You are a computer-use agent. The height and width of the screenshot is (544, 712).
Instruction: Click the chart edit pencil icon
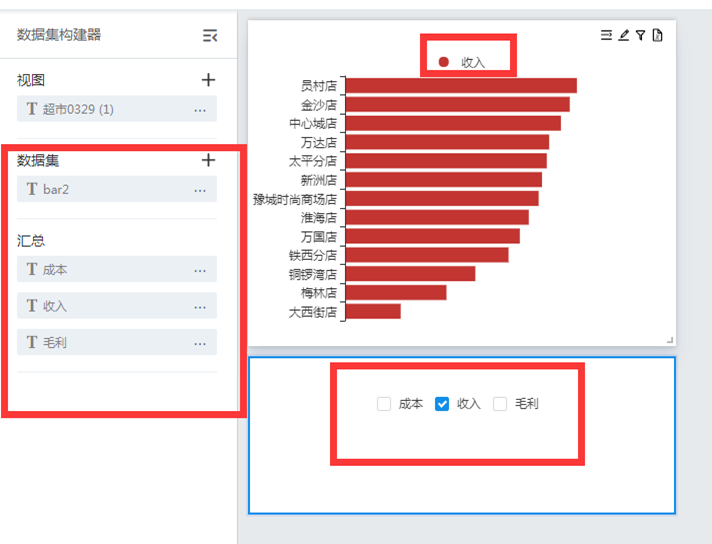tap(623, 35)
